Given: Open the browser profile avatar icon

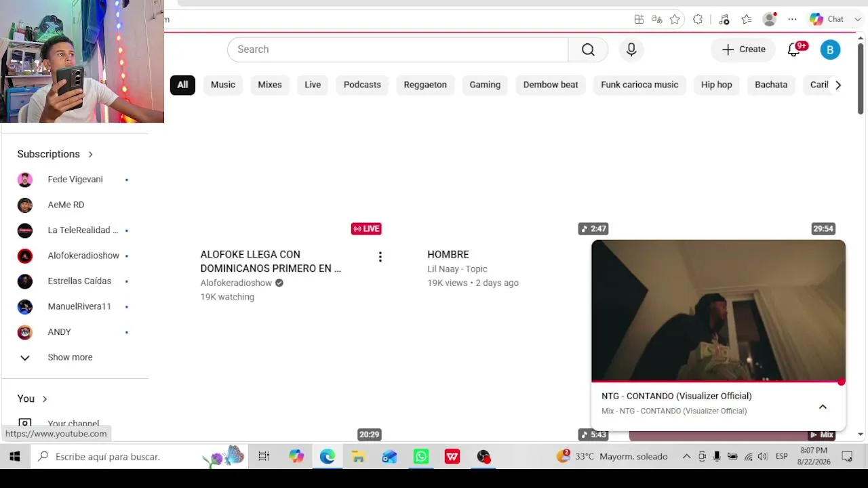Looking at the screenshot, I should tap(770, 19).
